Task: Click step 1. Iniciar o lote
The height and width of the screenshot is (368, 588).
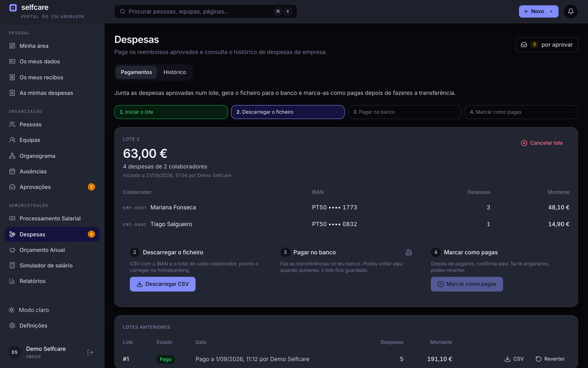Action: pyautogui.click(x=171, y=112)
